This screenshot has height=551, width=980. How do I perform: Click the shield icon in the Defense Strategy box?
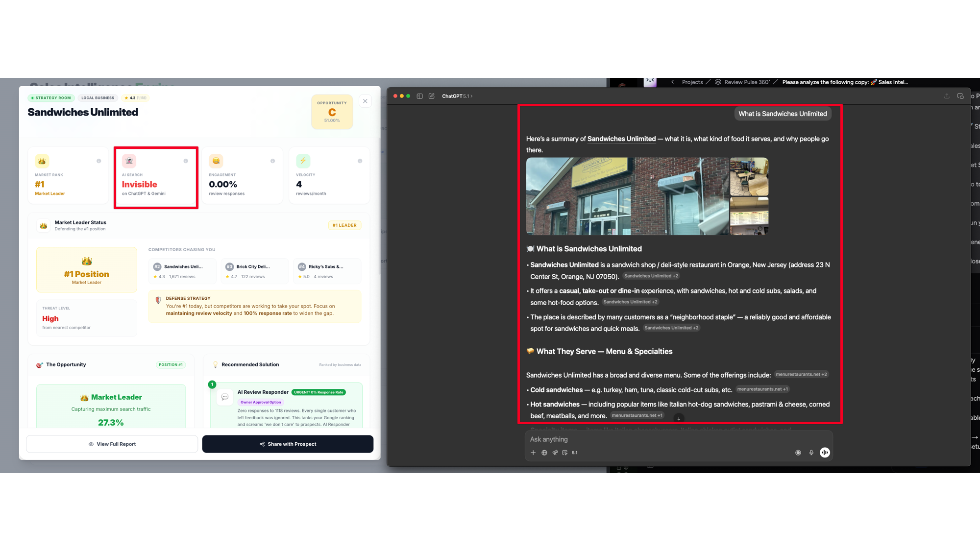[158, 300]
